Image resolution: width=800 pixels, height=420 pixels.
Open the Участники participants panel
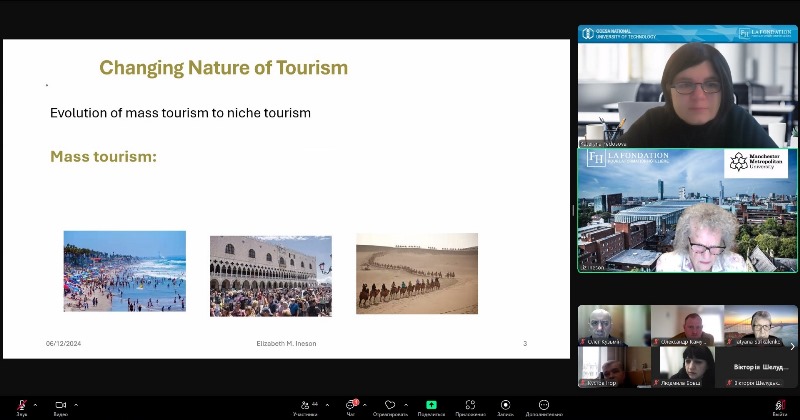[x=305, y=405]
